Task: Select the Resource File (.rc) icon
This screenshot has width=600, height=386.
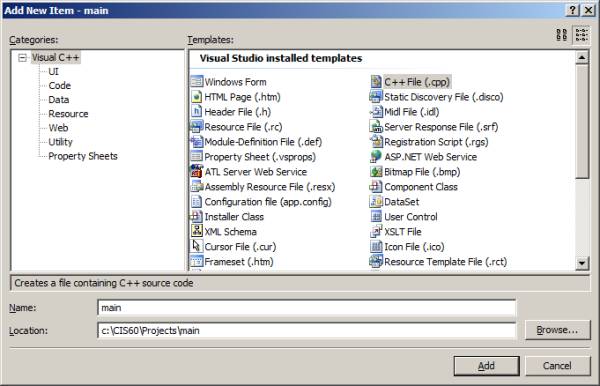Action: click(x=197, y=126)
